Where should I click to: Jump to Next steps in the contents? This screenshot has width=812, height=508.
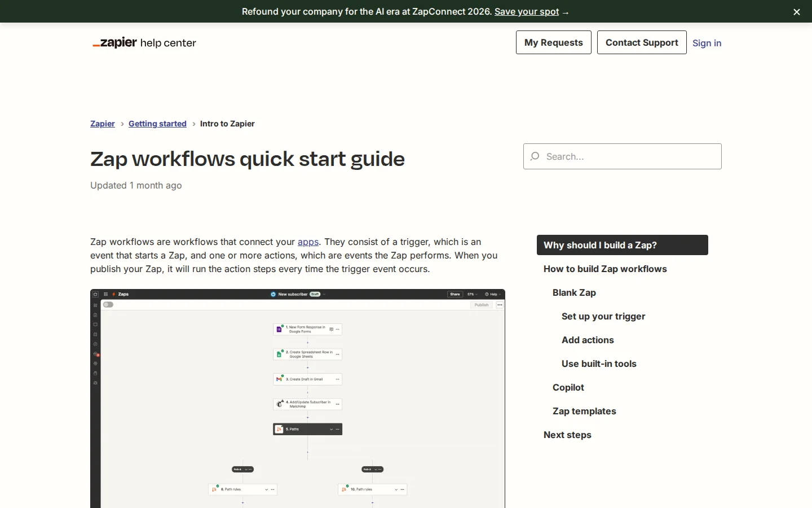(x=567, y=435)
